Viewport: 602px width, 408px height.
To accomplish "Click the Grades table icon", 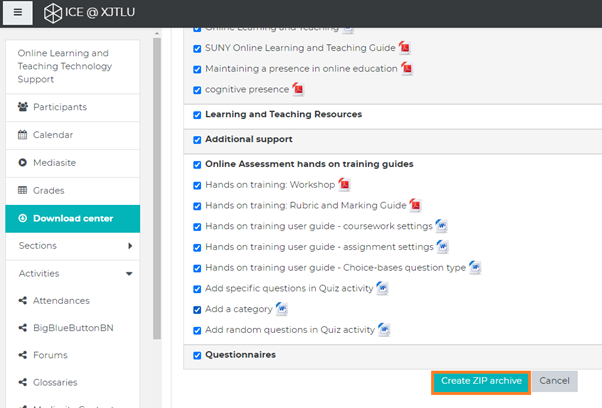I will click(23, 190).
